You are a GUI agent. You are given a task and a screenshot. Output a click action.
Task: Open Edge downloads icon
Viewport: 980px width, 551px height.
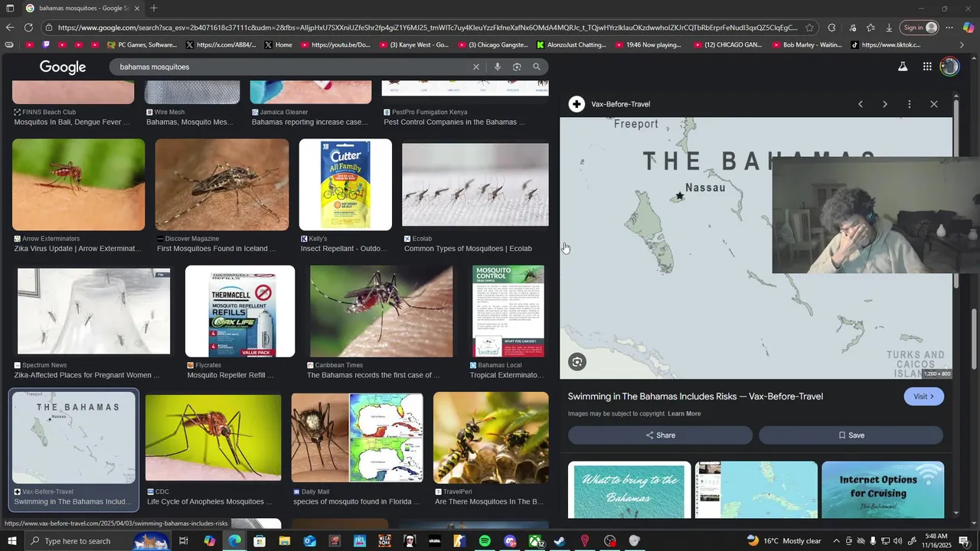click(889, 28)
